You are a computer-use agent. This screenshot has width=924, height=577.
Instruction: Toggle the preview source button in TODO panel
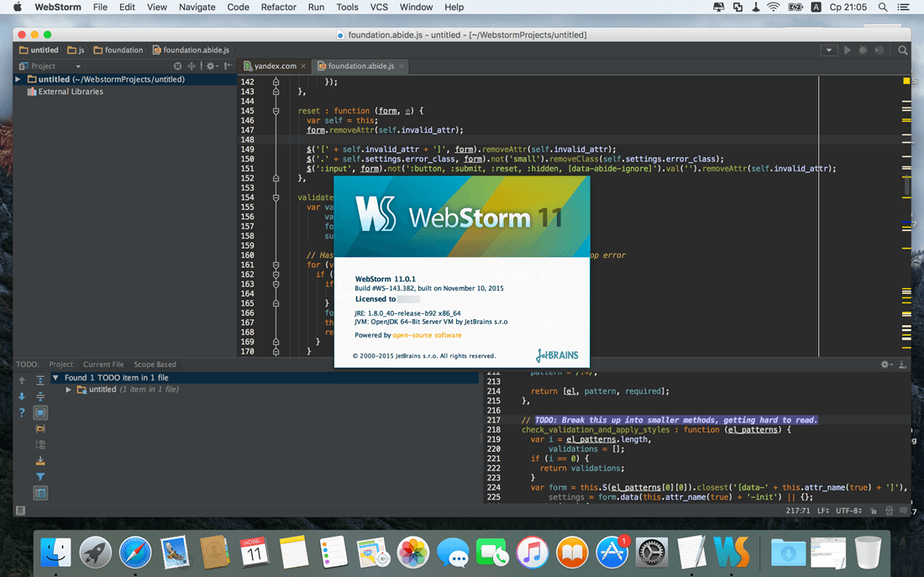pos(39,493)
